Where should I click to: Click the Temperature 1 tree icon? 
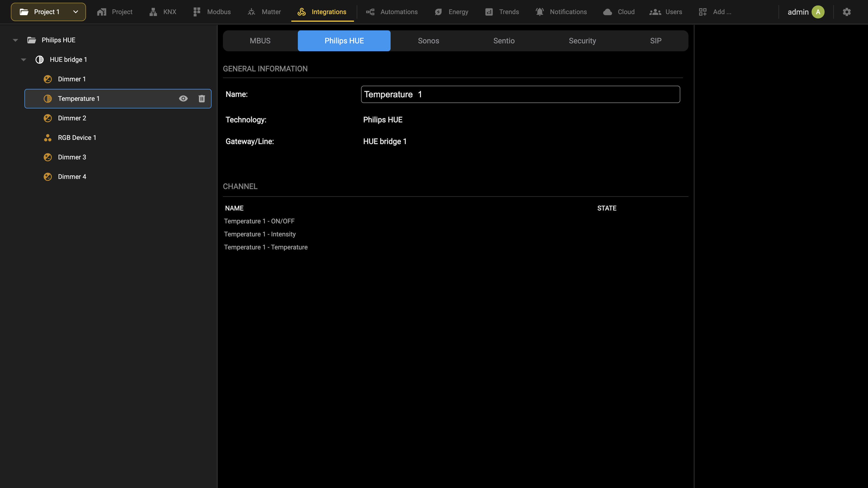pos(47,98)
